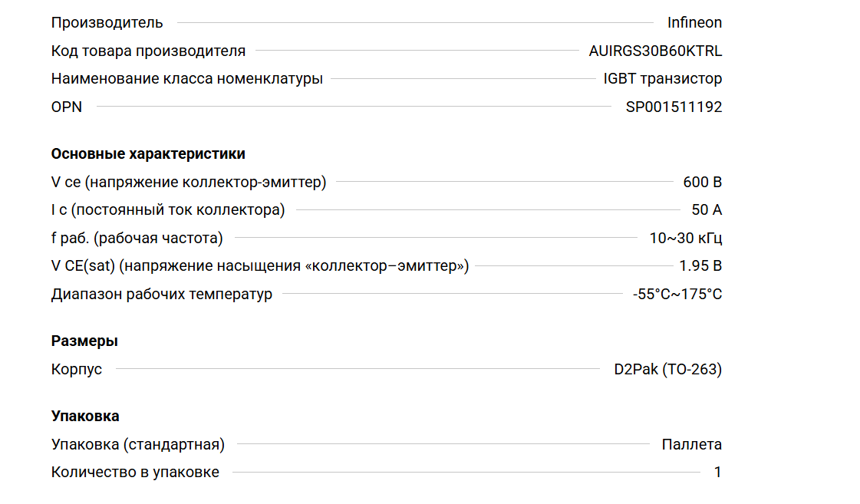Select the SP001511192 OPN code
The height and width of the screenshot is (504, 860).
(x=674, y=107)
